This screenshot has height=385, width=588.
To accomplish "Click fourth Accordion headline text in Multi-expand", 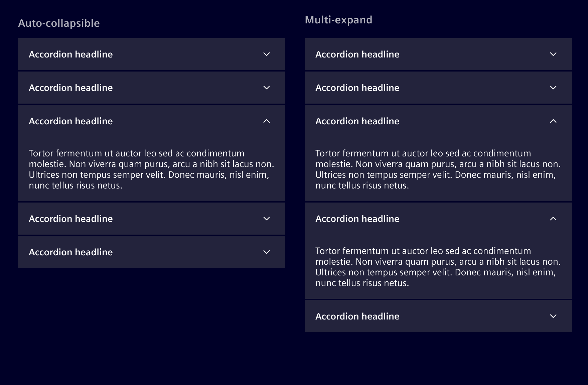I will tap(357, 219).
